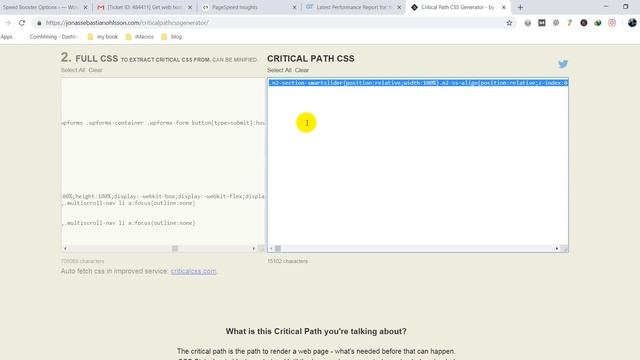Open the blog bookmark folder
Screen dimensions: 640x360
tap(171, 37)
